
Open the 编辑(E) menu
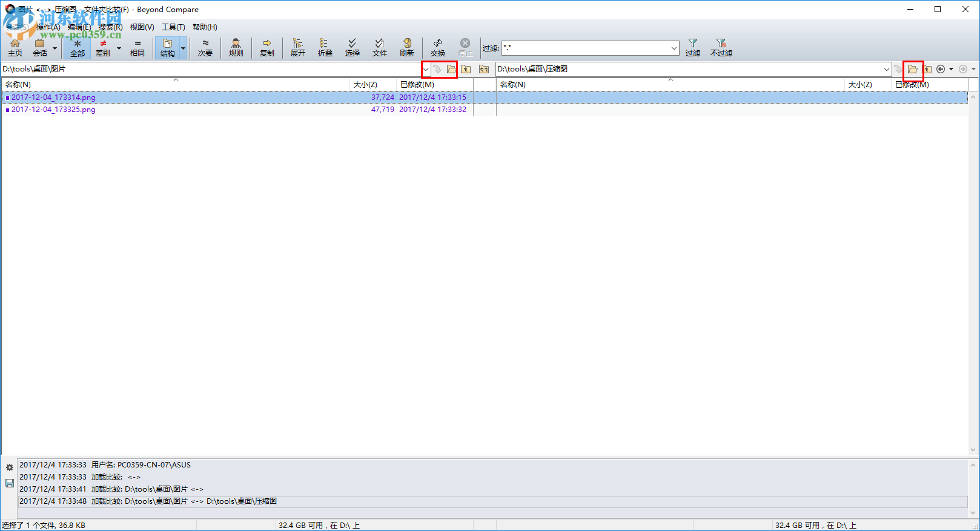79,27
